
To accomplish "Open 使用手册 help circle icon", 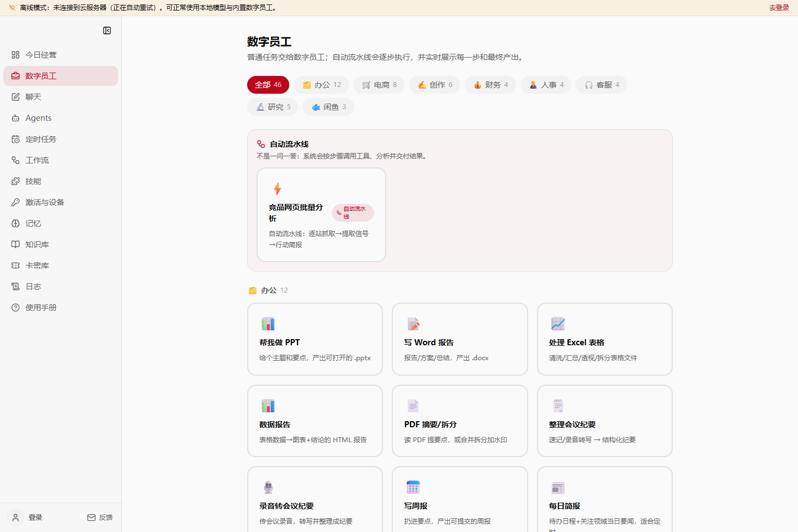I will (x=16, y=308).
